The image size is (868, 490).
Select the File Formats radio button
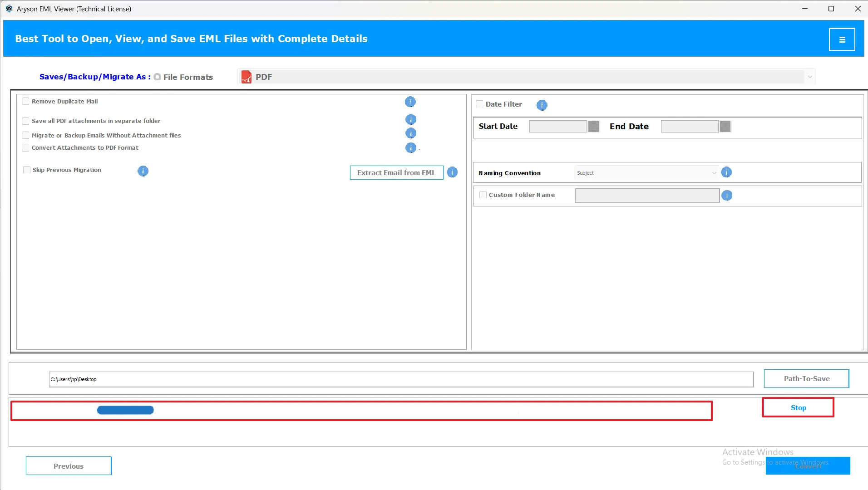click(x=157, y=77)
